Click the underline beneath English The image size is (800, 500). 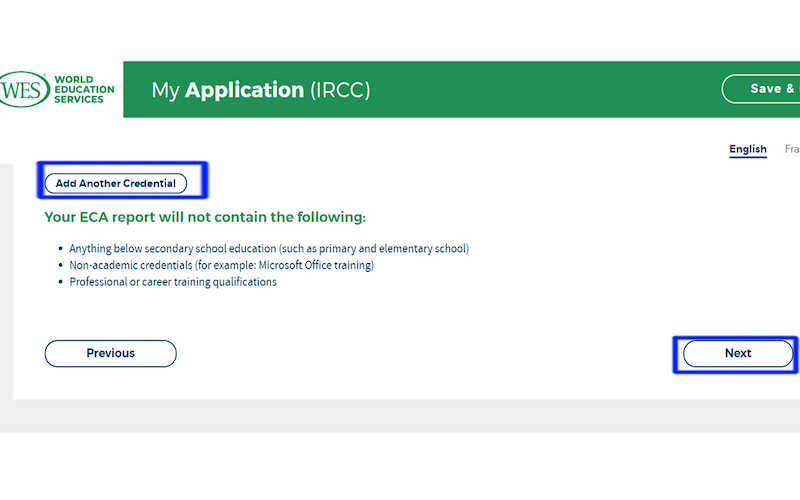(747, 158)
